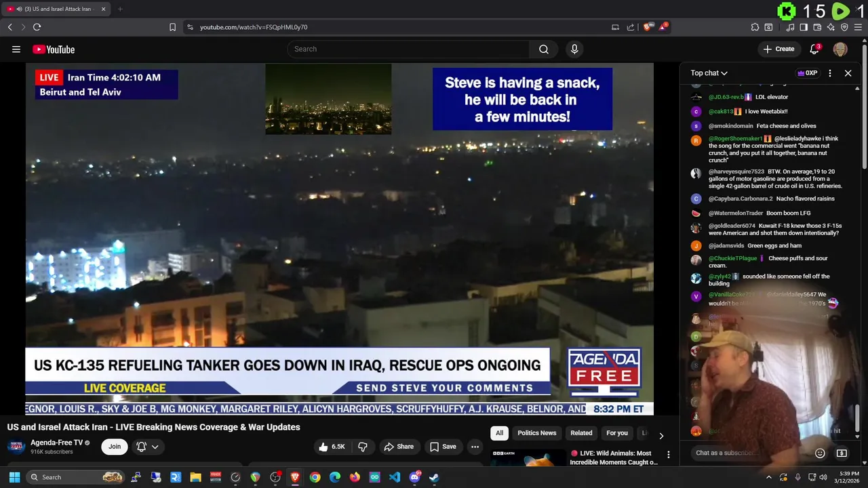Click the Share button below the video
Screen dimensions: 868x488
[399, 447]
